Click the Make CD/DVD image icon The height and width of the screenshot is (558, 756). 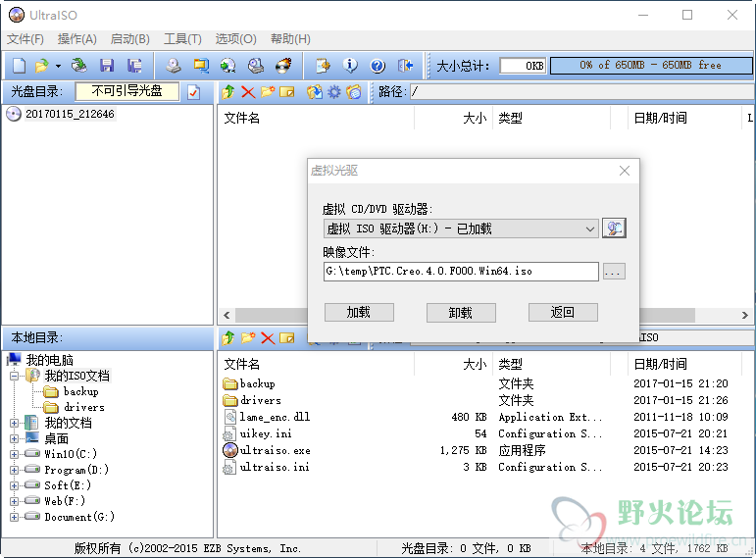coord(174,65)
